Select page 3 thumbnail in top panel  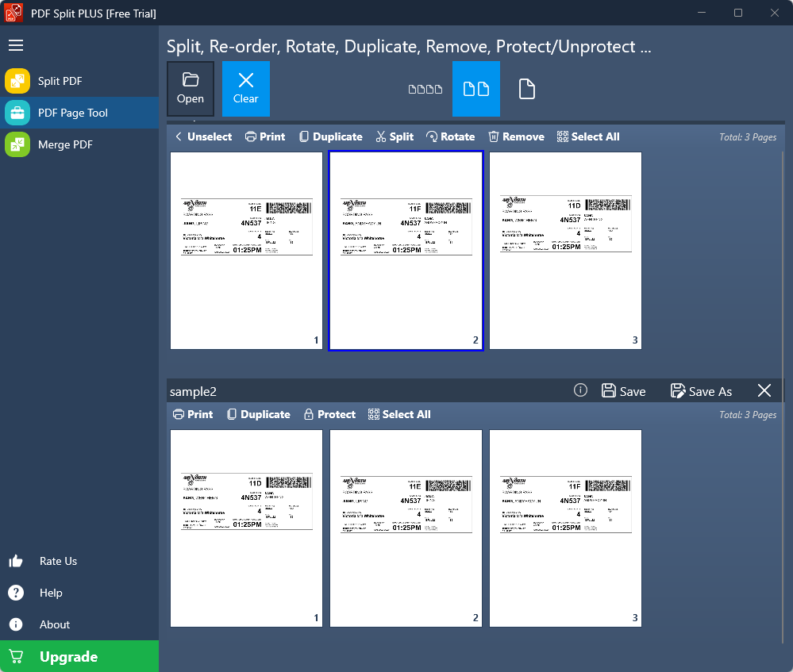click(x=565, y=250)
